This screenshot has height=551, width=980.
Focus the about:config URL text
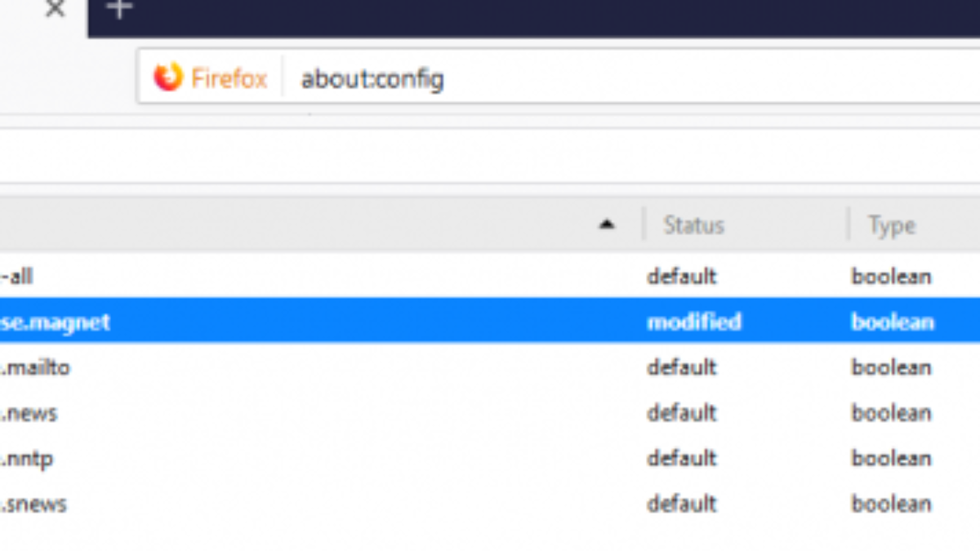372,79
